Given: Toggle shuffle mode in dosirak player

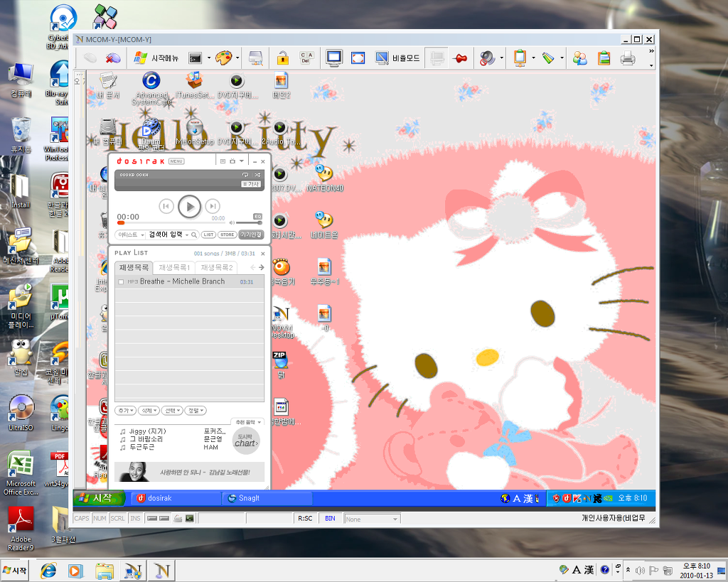Looking at the screenshot, I should point(257,175).
